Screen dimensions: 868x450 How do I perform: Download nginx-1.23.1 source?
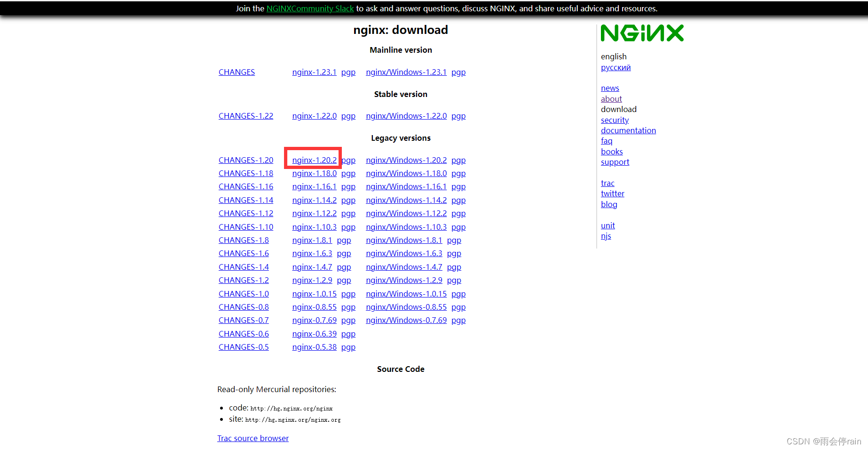(314, 72)
